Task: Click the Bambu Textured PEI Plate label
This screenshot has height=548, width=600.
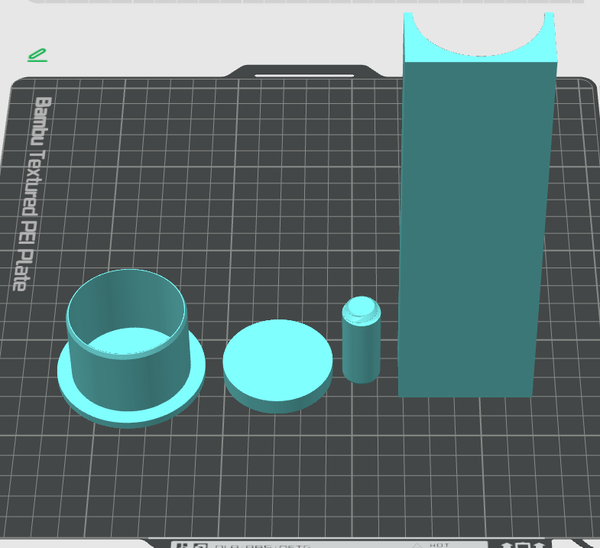Action: (33, 193)
